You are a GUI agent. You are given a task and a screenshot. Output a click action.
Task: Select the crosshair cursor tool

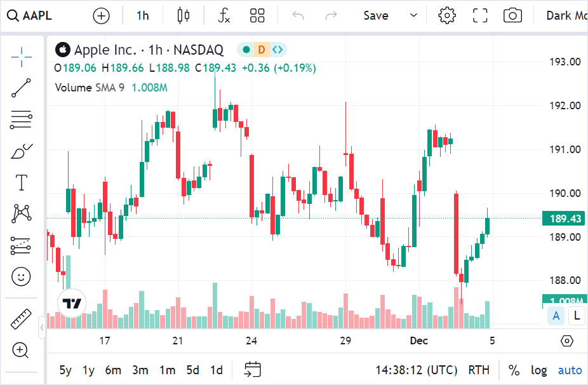pos(22,57)
